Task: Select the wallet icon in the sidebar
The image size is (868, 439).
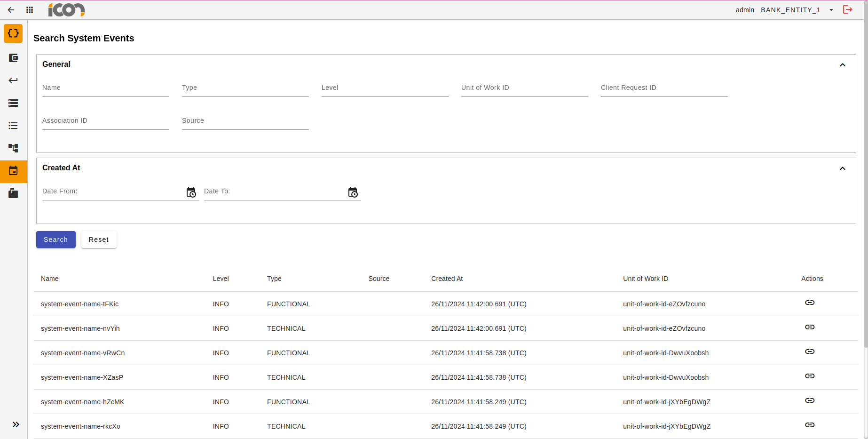Action: [x=13, y=58]
